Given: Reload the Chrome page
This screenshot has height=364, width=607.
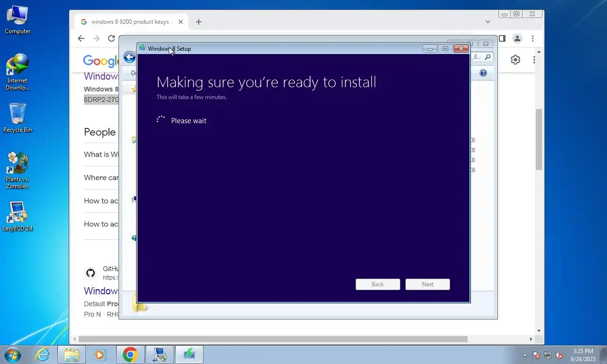Looking at the screenshot, I should pyautogui.click(x=111, y=38).
